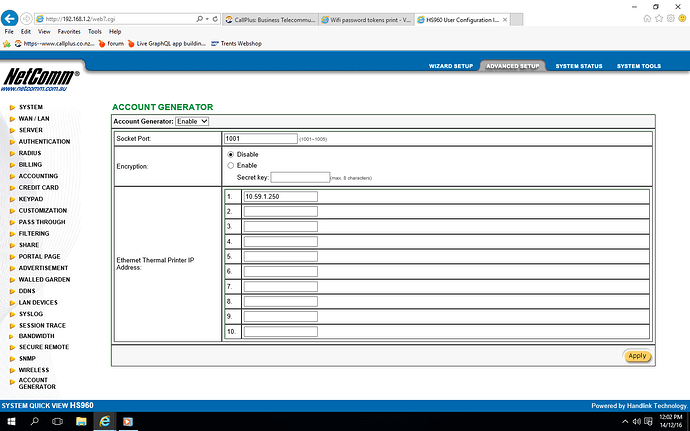Open the BILLING sidebar item
Image resolution: width=690 pixels, height=431 pixels.
click(x=30, y=164)
